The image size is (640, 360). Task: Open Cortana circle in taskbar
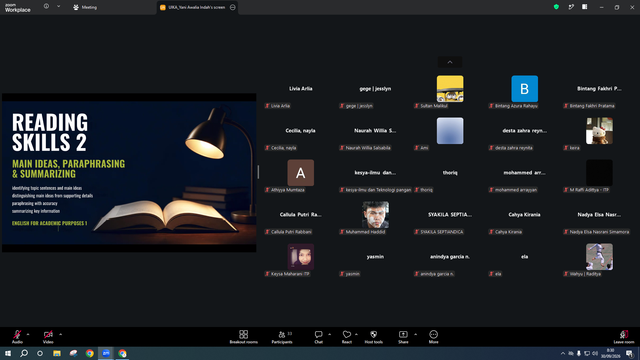(40, 353)
